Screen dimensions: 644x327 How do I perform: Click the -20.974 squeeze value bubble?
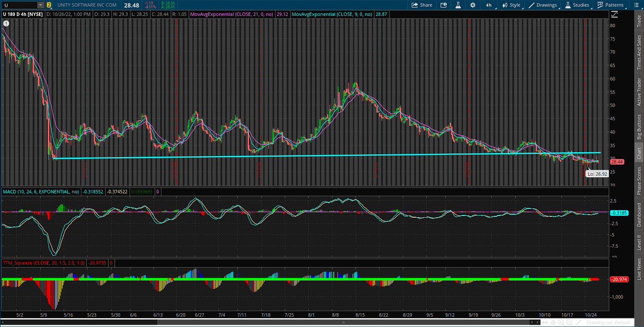tap(618, 279)
